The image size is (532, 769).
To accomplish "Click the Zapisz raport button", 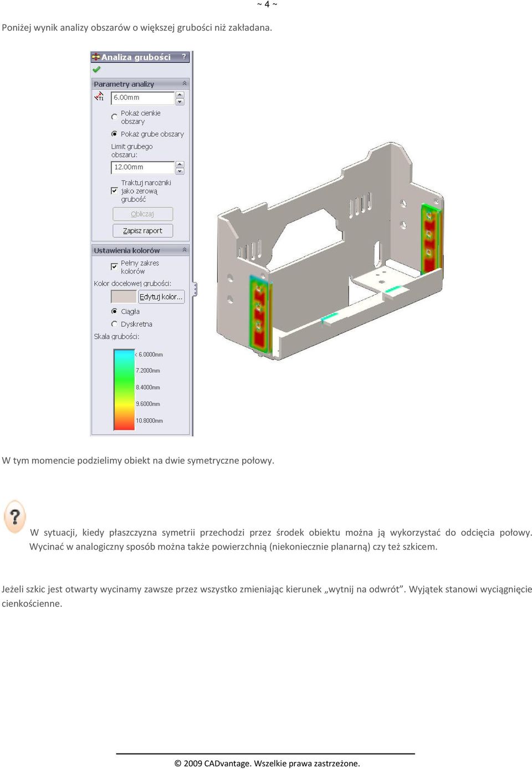I will tap(142, 230).
